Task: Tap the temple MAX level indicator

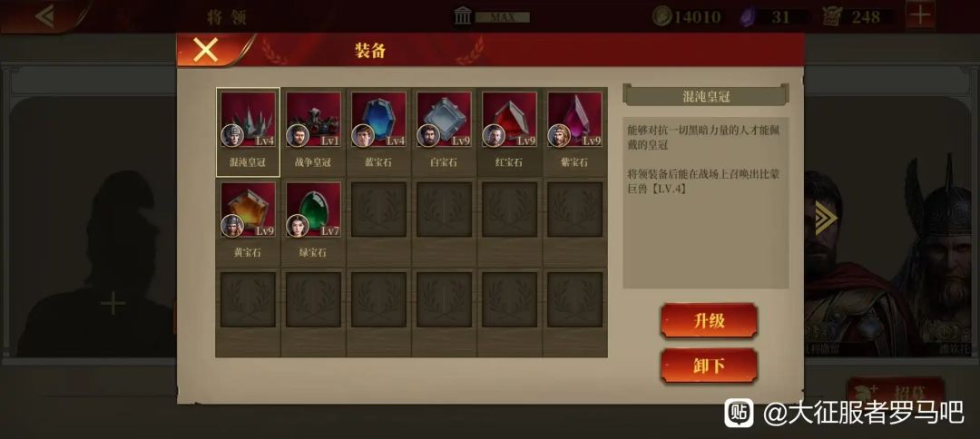Action: click(x=493, y=17)
